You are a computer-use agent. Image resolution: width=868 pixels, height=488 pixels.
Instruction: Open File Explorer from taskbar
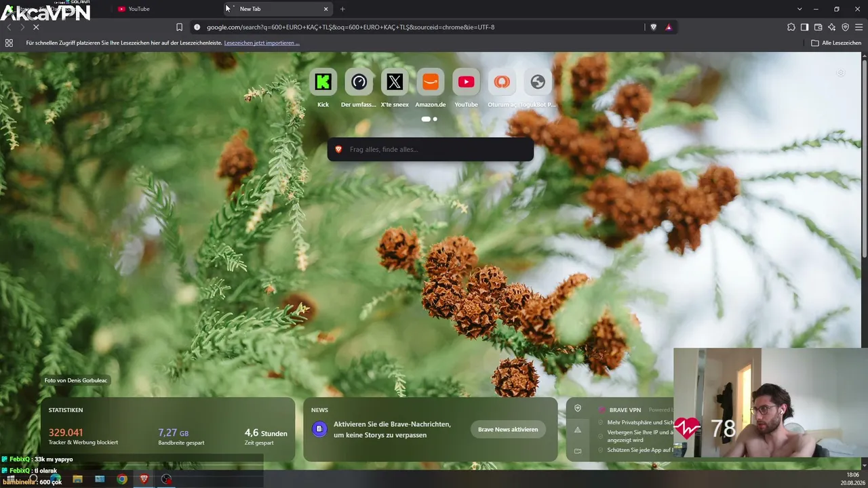tap(77, 479)
